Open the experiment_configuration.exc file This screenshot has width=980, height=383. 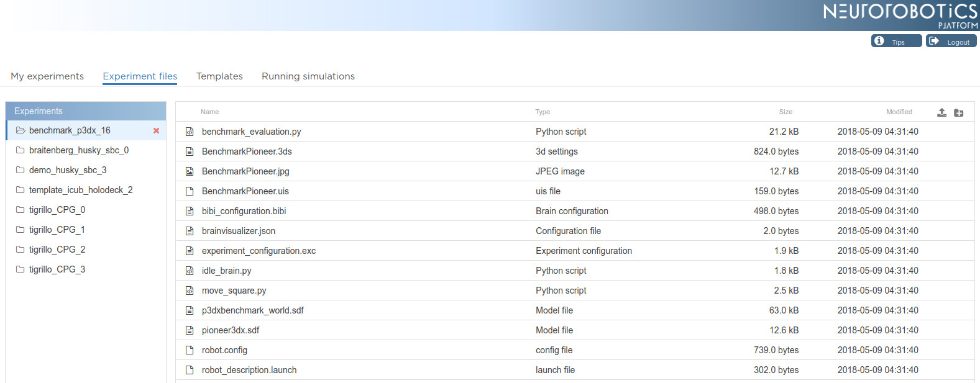pyautogui.click(x=259, y=251)
